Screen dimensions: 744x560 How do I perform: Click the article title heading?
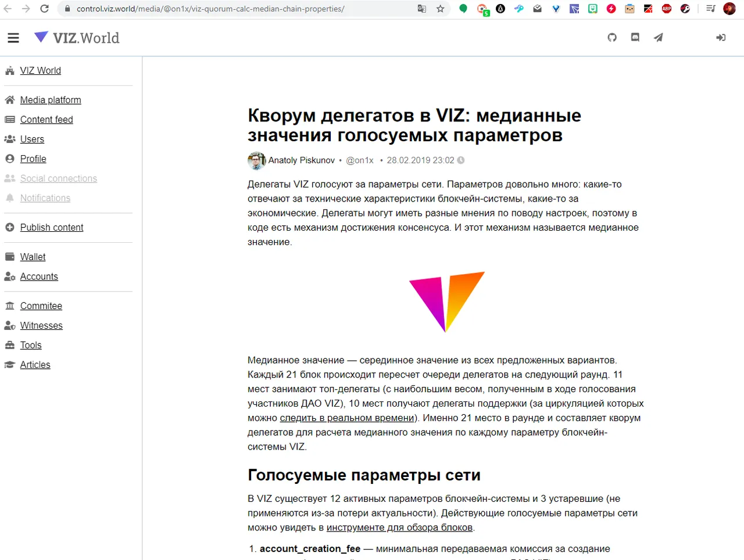(x=414, y=125)
